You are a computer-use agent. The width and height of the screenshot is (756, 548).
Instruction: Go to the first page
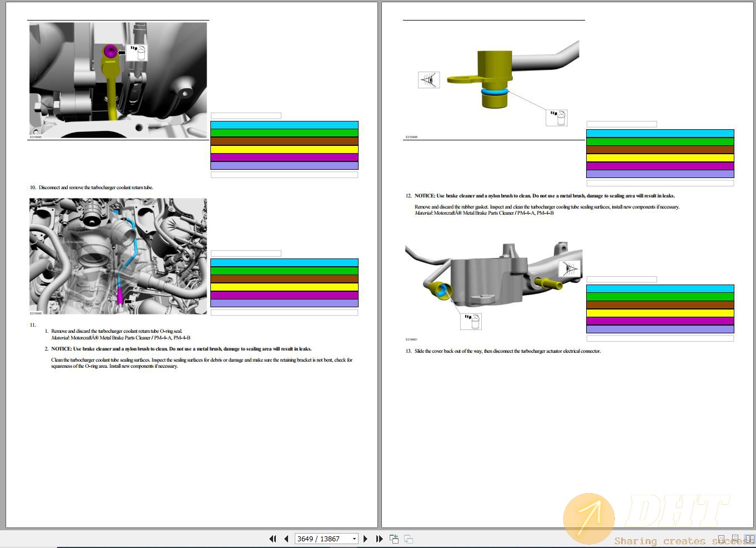273,539
